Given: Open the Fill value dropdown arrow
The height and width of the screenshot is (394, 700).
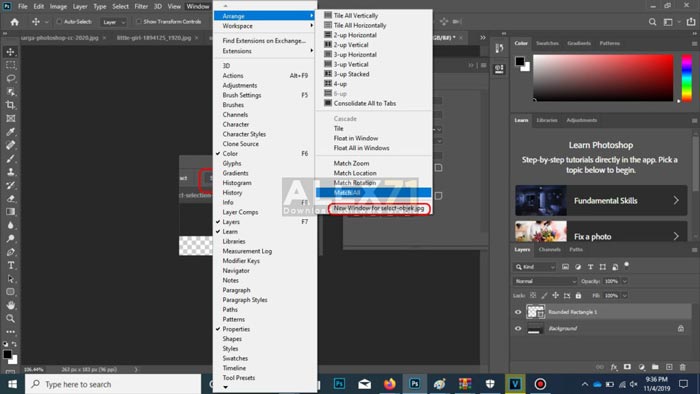Looking at the screenshot, I should click(625, 295).
